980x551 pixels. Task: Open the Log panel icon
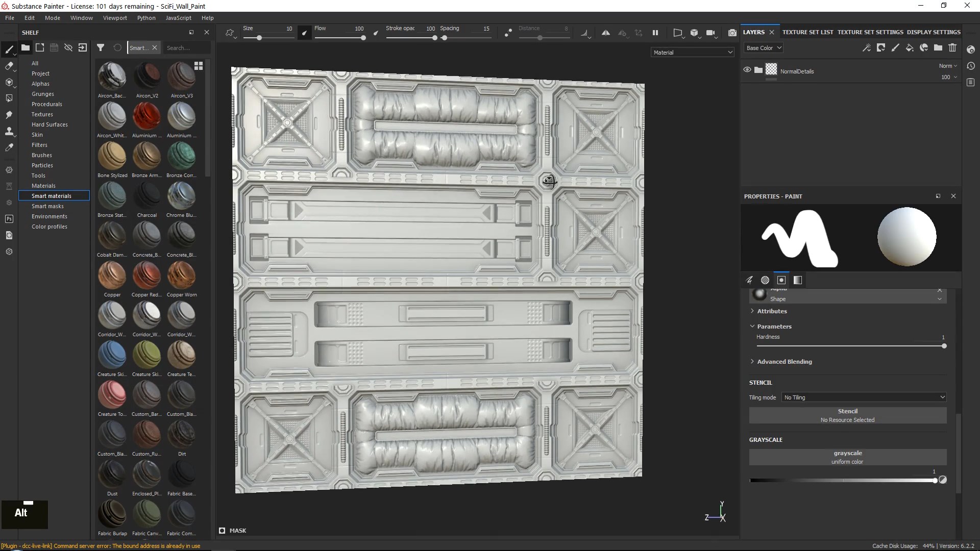click(x=971, y=82)
